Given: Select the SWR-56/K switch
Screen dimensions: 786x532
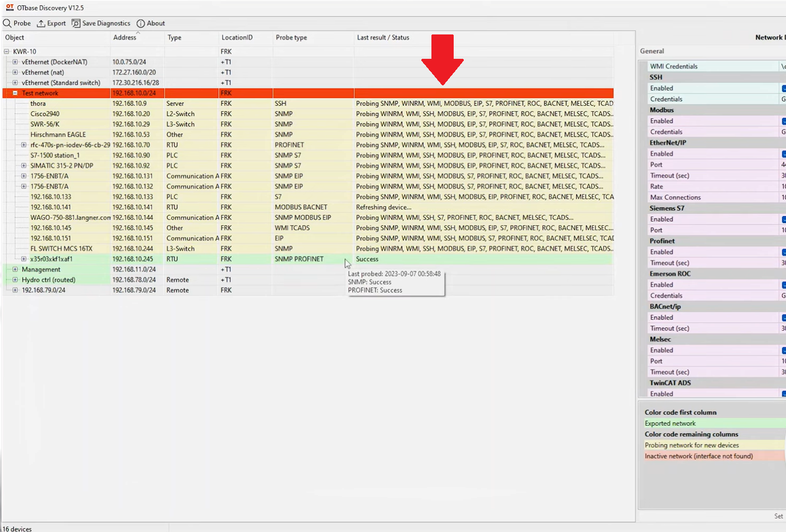Looking at the screenshot, I should coord(45,124).
